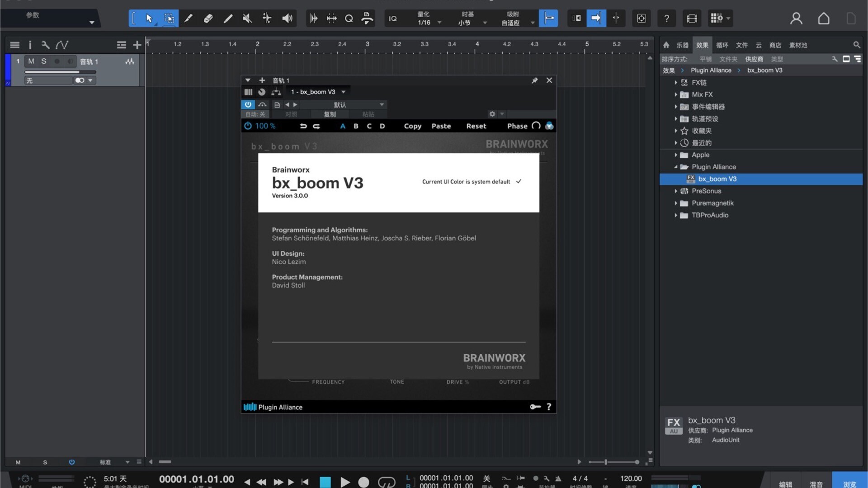Toggle Studio One plugin activate button
868x488 pixels.
[248, 104]
